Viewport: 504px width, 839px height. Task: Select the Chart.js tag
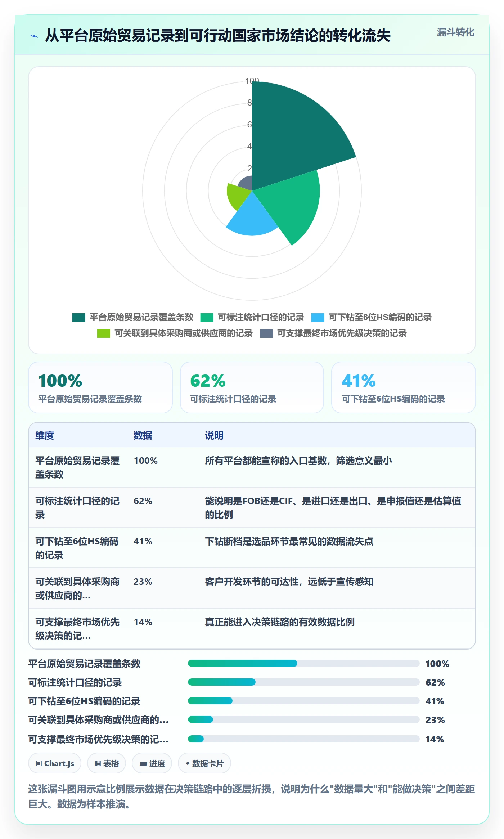pyautogui.click(x=55, y=763)
